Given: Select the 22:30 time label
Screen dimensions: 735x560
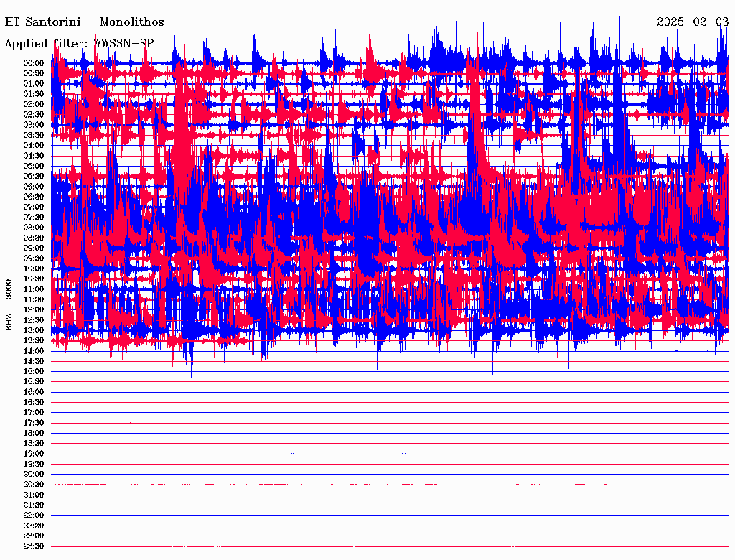Looking at the screenshot, I should pyautogui.click(x=34, y=526).
